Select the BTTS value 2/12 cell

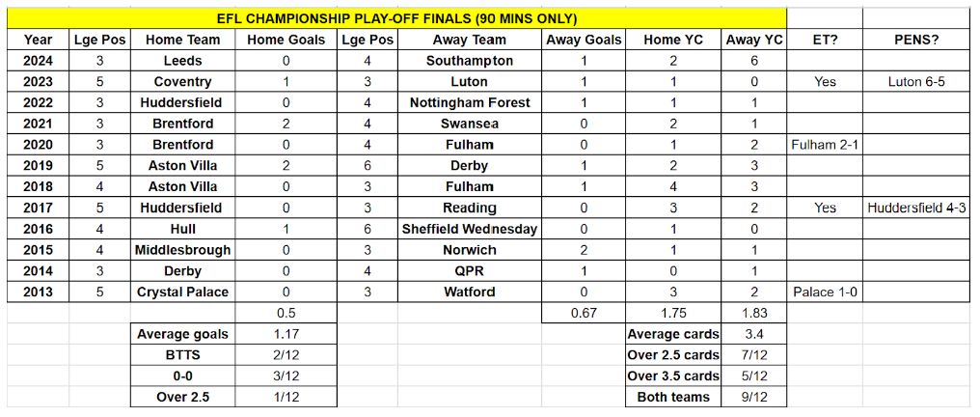point(286,355)
